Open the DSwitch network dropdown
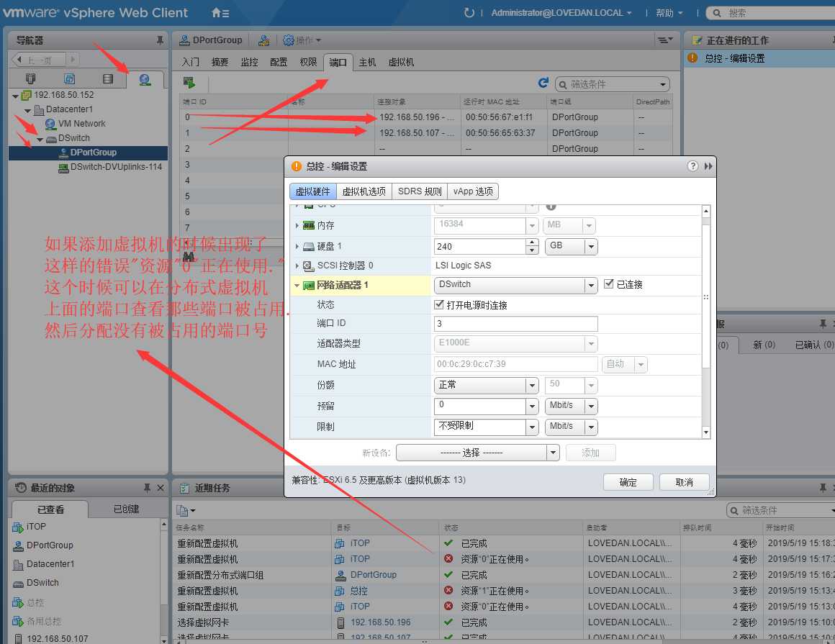Image resolution: width=835 pixels, height=644 pixels. pos(590,285)
